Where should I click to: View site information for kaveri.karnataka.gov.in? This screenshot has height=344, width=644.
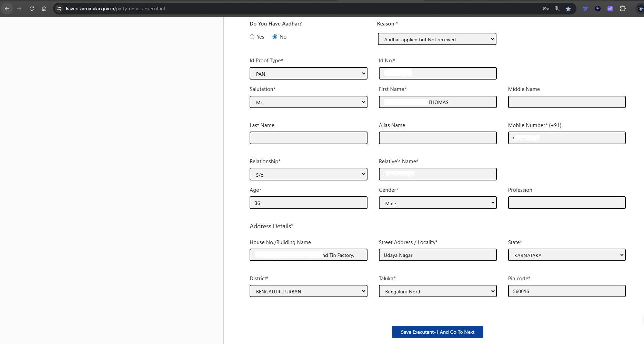pyautogui.click(x=59, y=9)
